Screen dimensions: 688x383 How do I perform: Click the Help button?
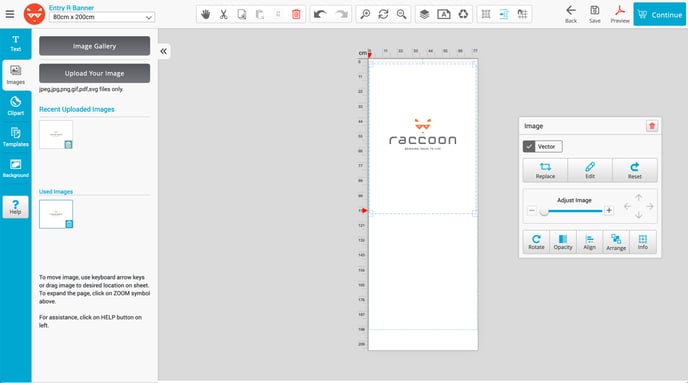15,207
